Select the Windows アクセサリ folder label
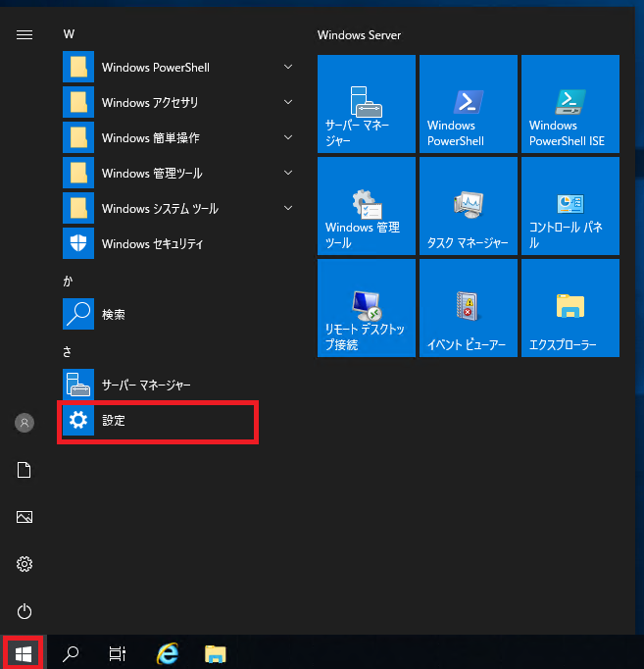This screenshot has height=669, width=644. (x=150, y=103)
